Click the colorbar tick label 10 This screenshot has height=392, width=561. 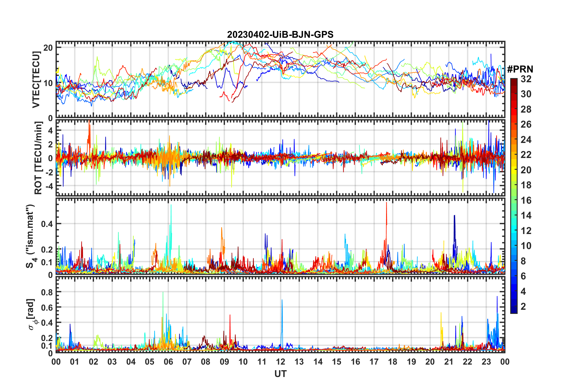(526, 246)
